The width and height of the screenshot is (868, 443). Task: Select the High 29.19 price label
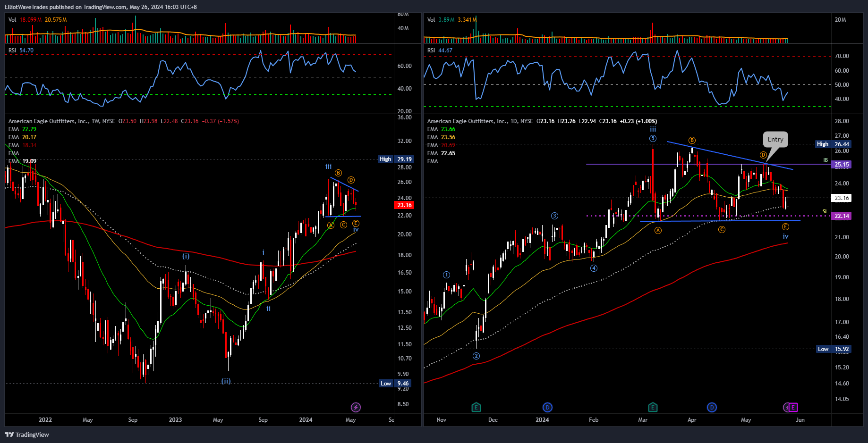pos(396,159)
